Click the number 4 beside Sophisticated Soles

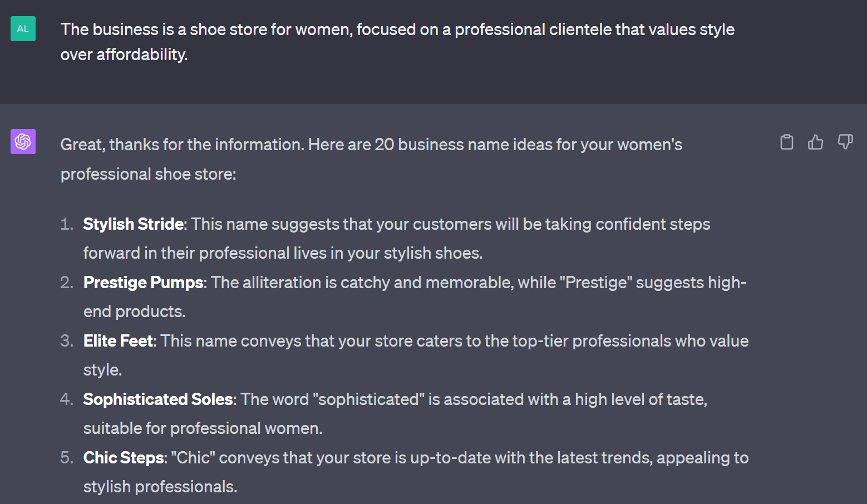66,399
